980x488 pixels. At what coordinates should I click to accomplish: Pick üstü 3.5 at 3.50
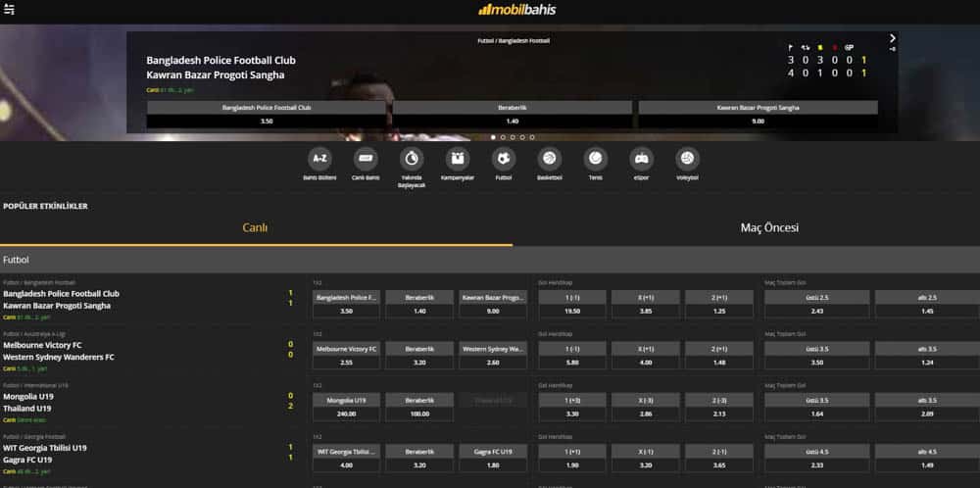(817, 356)
